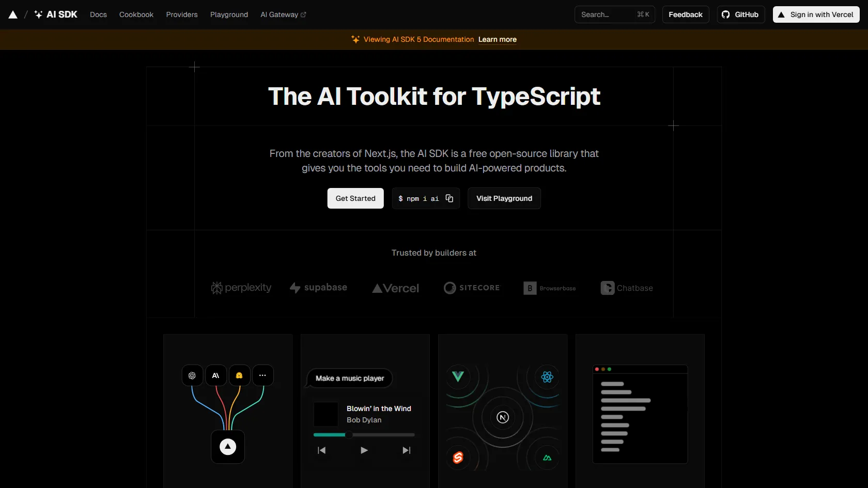
Task: Click the three-dots more providers icon
Action: [x=263, y=375]
